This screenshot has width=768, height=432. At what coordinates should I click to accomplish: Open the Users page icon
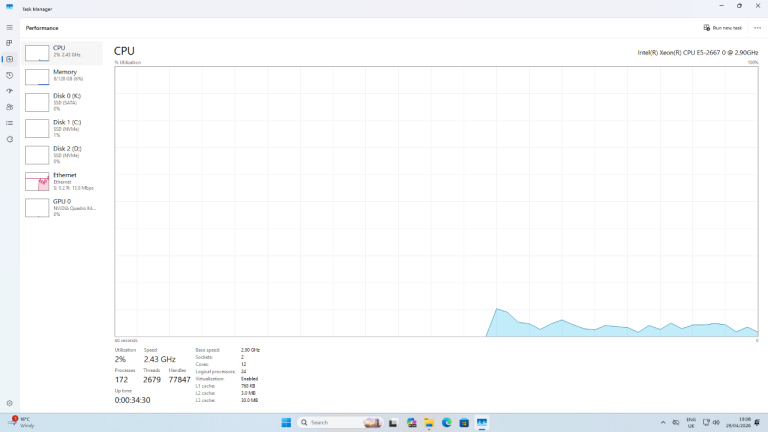(x=9, y=107)
